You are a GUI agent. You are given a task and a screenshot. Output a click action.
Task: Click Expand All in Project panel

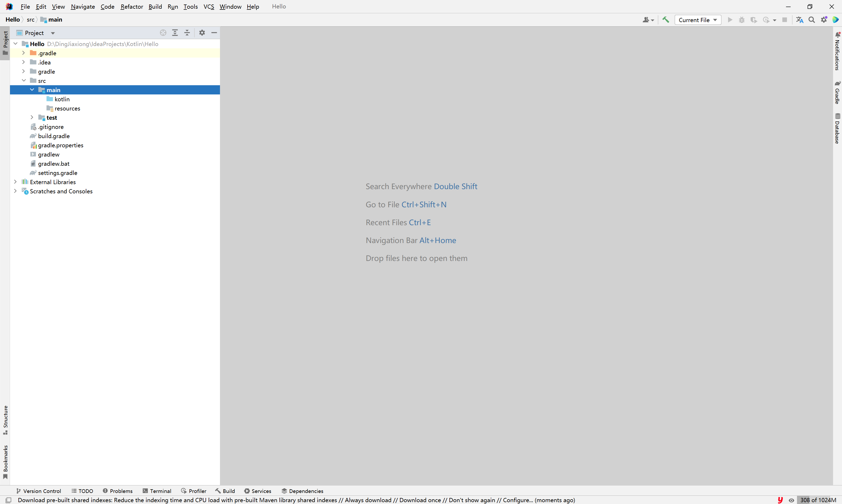tap(175, 33)
